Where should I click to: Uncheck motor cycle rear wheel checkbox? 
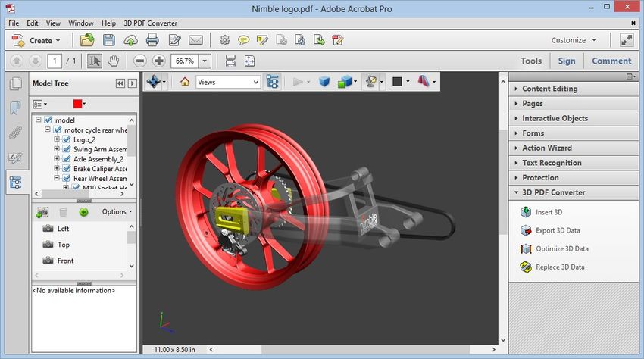click(58, 130)
